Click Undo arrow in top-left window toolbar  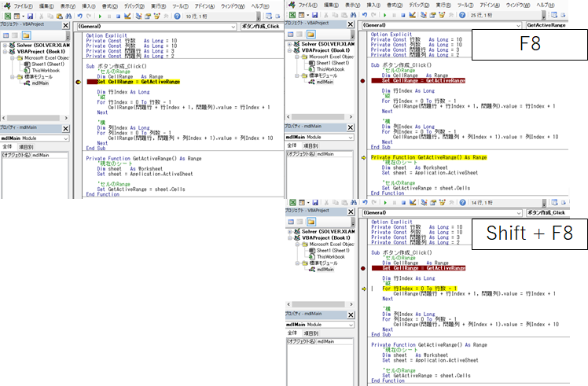click(x=79, y=17)
